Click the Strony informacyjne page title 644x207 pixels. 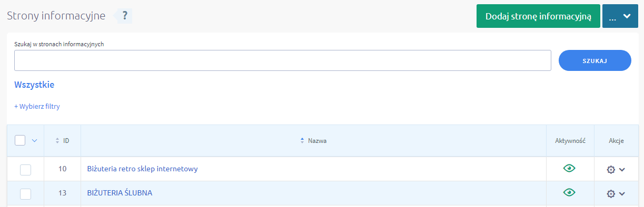click(56, 16)
